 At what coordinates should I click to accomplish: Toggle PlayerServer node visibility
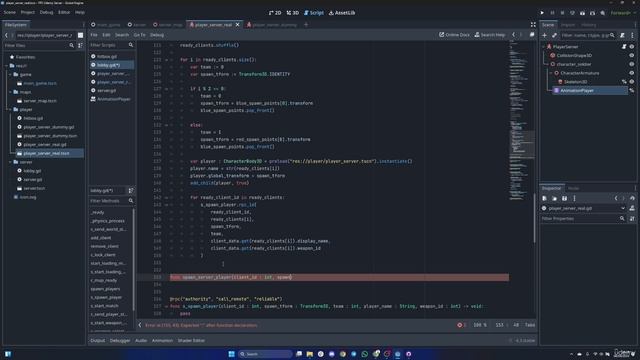click(631, 47)
